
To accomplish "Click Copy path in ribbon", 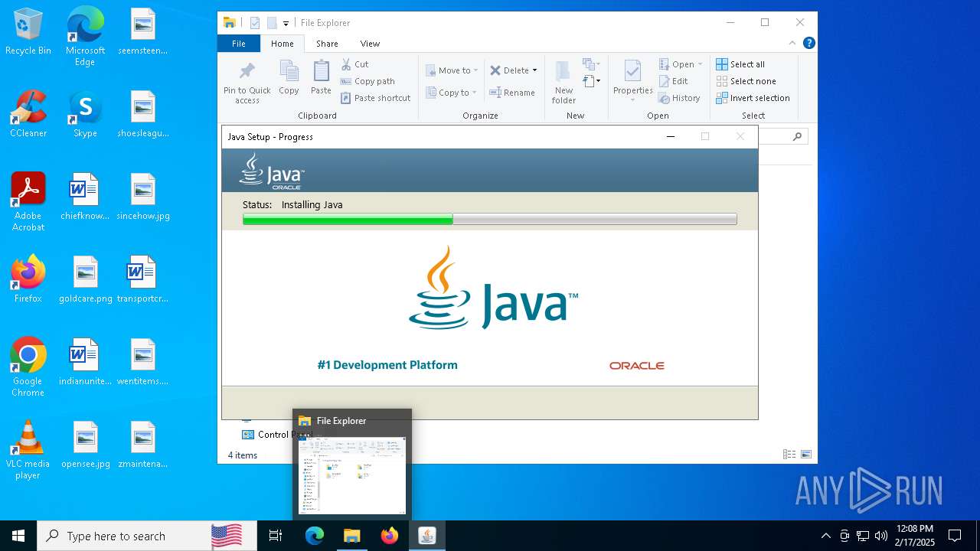I will click(367, 81).
